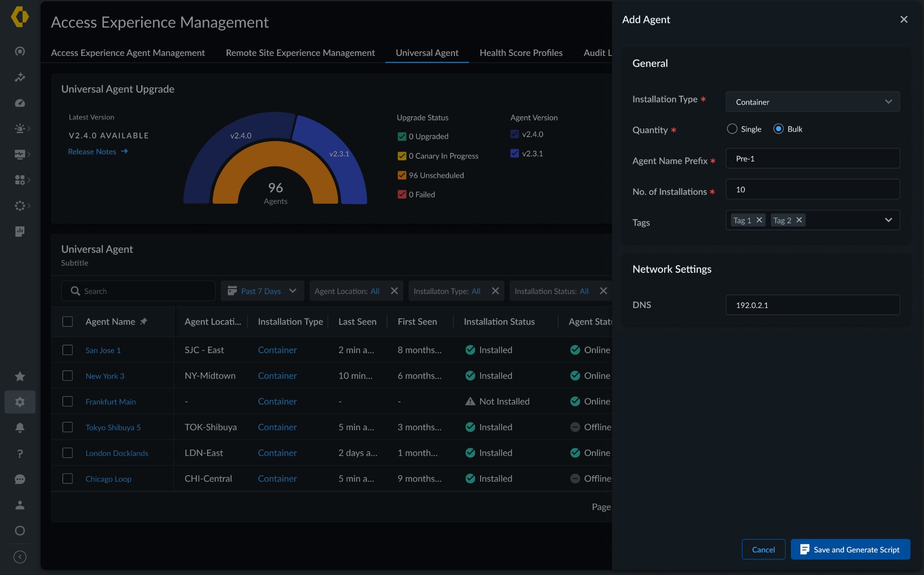This screenshot has width=924, height=575.
Task: Open the Settings gear in sidebar
Action: pos(20,402)
